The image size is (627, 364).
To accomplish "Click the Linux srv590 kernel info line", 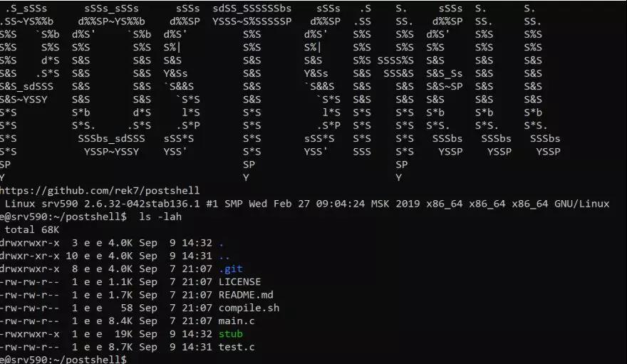I will (307, 204).
